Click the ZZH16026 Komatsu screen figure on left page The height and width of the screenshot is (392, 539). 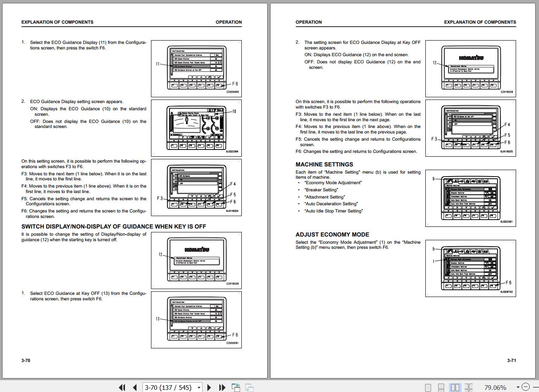click(x=196, y=261)
